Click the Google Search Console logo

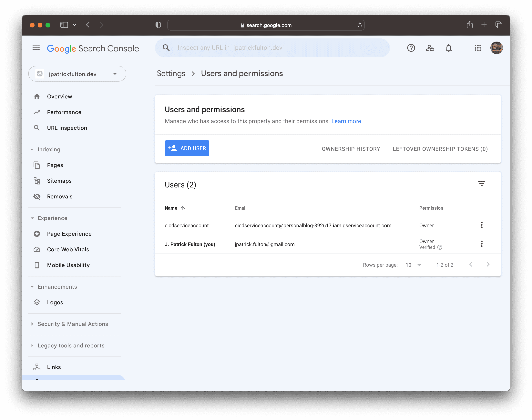tap(93, 48)
